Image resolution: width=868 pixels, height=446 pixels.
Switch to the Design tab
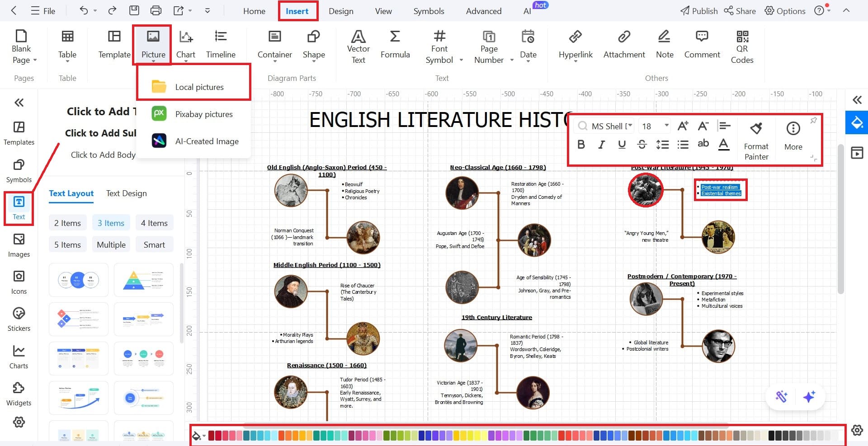point(341,11)
